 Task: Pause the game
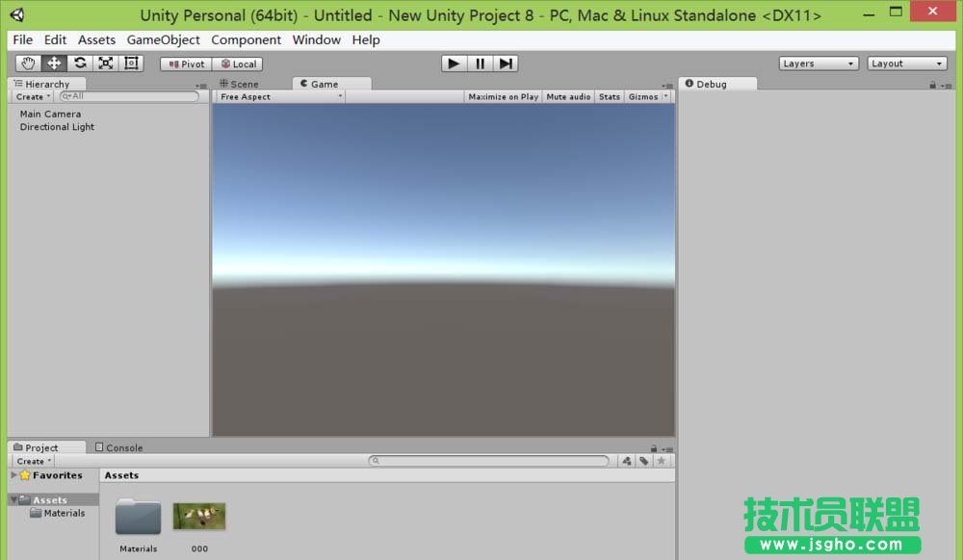click(x=480, y=64)
